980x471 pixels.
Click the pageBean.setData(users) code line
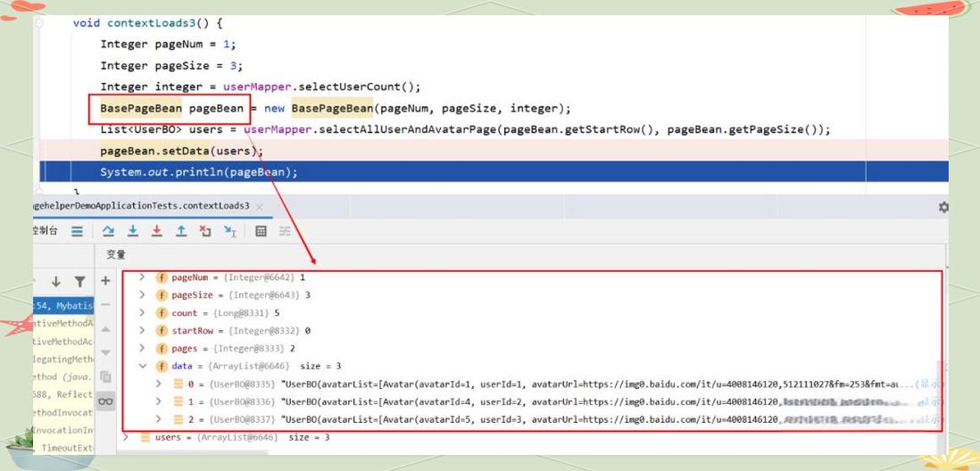click(x=182, y=151)
